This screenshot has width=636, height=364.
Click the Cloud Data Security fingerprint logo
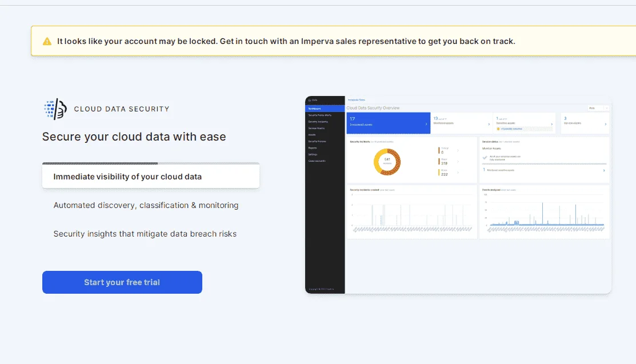point(55,109)
